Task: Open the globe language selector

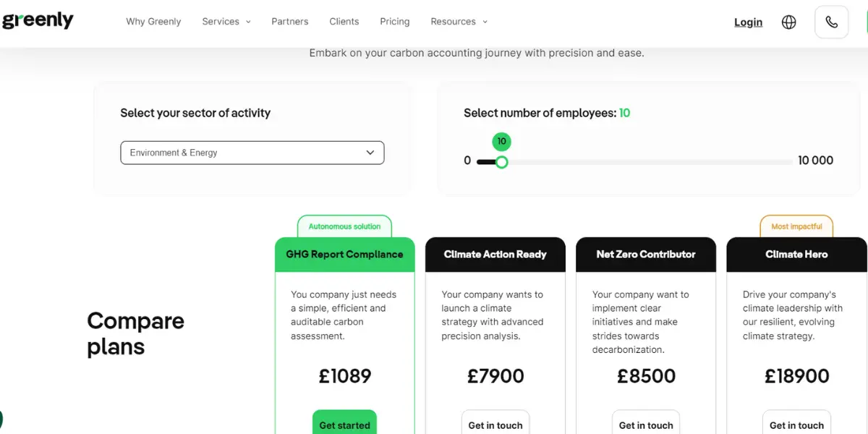Action: (789, 22)
